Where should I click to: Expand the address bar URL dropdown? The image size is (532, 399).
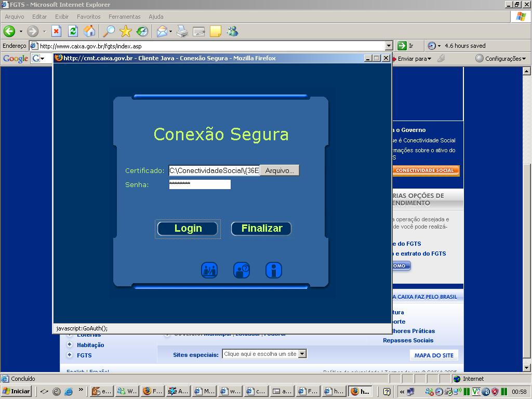389,46
